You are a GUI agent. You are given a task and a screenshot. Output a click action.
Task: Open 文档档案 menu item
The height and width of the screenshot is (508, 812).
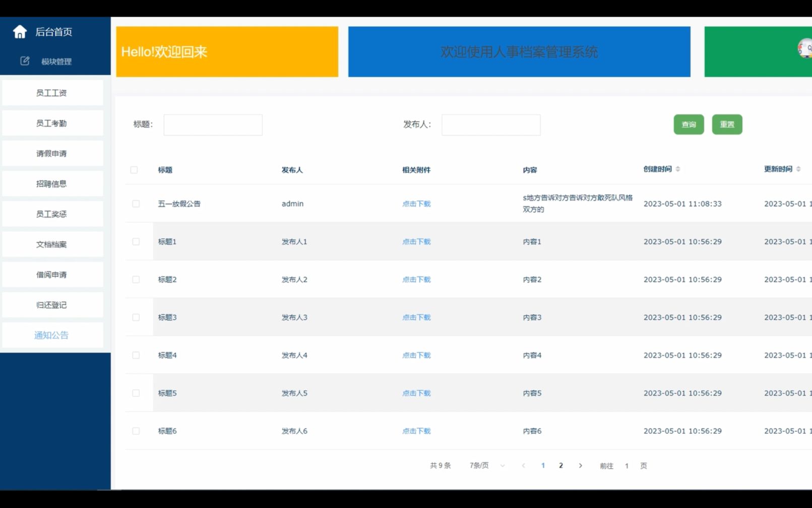(x=52, y=244)
